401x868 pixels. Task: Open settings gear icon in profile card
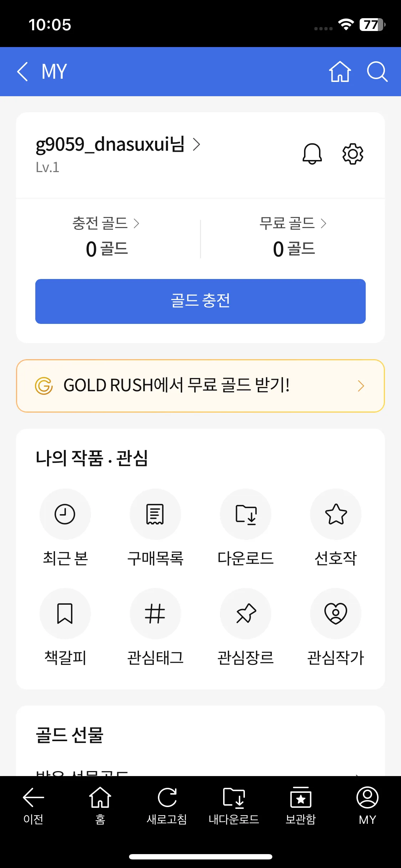(353, 154)
